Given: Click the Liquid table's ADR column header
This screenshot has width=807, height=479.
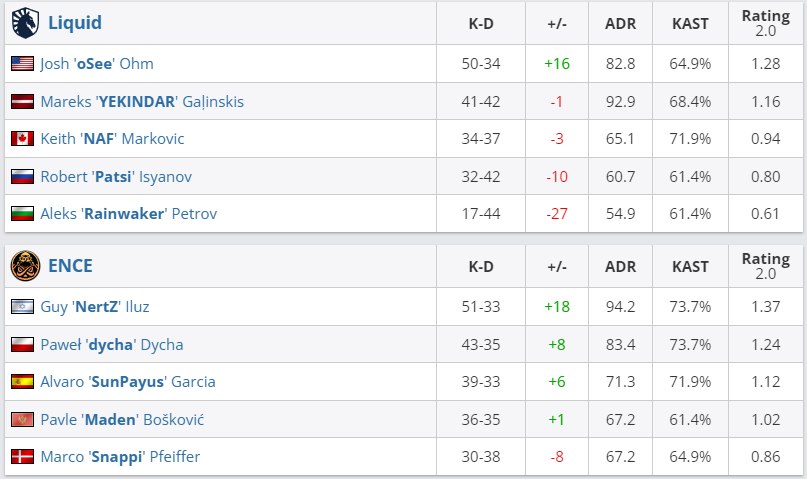Looking at the screenshot, I should [x=620, y=24].
